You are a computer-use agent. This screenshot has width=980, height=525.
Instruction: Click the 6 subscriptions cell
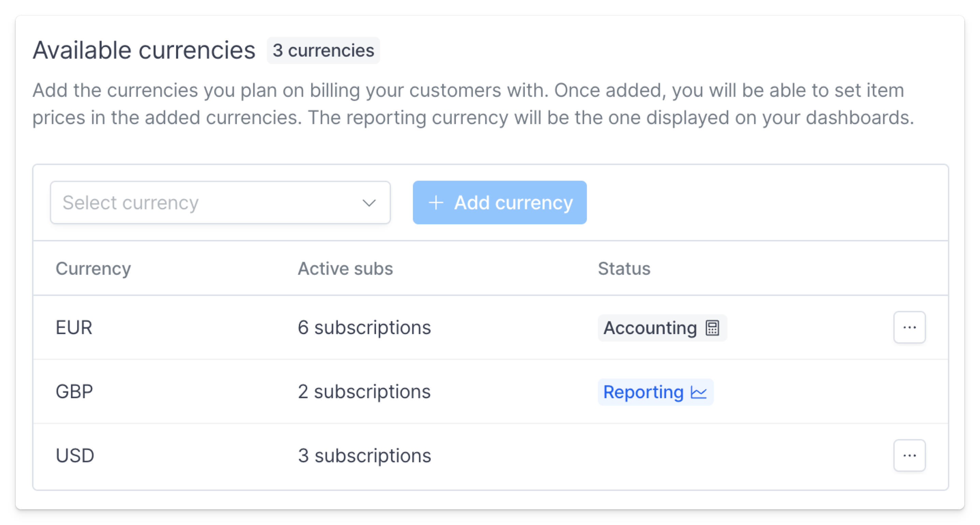(x=364, y=328)
